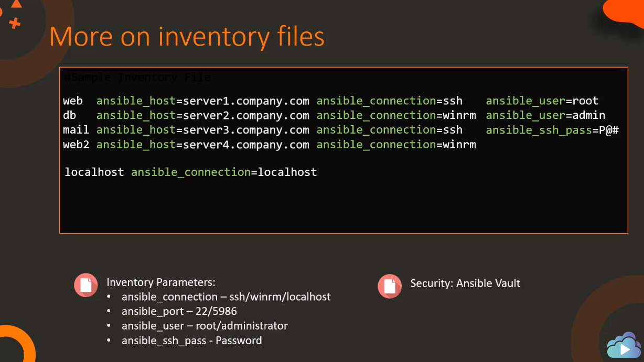Click the document icon beside Inventory Parameters
Viewport: 644px width, 362px height.
click(x=85, y=286)
